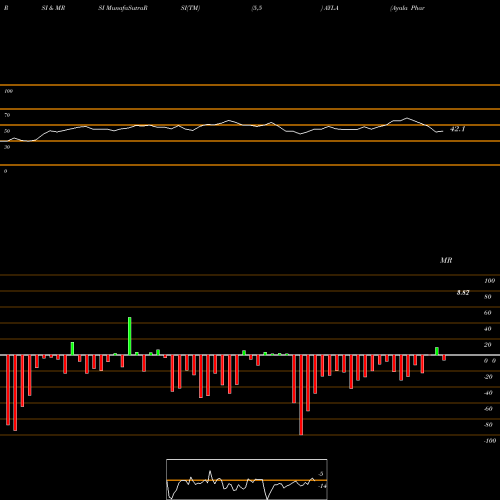This screenshot has width=500, height=500.
Task: Click the '60' label on MR right axis
Action: (x=487, y=313)
